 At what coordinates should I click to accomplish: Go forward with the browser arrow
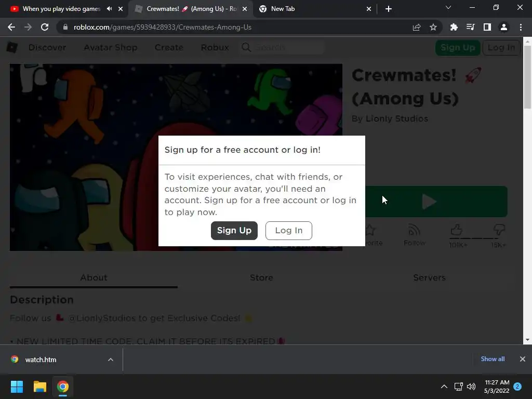click(x=28, y=27)
